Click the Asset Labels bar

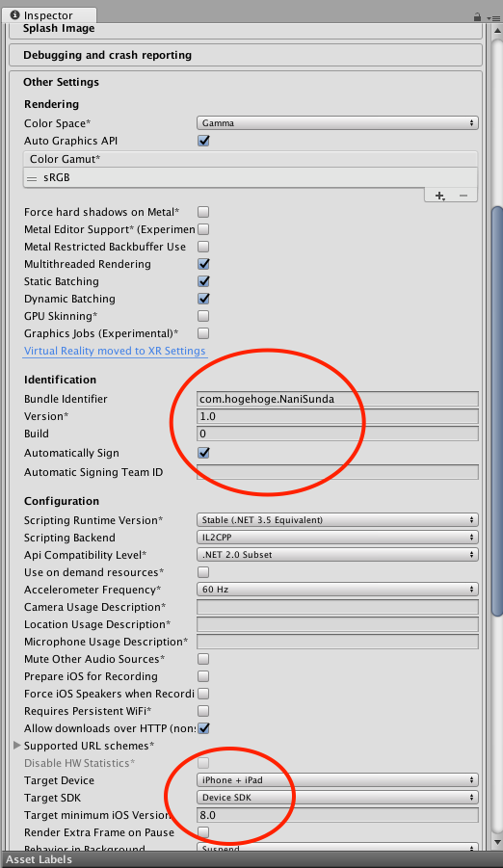tap(251, 859)
